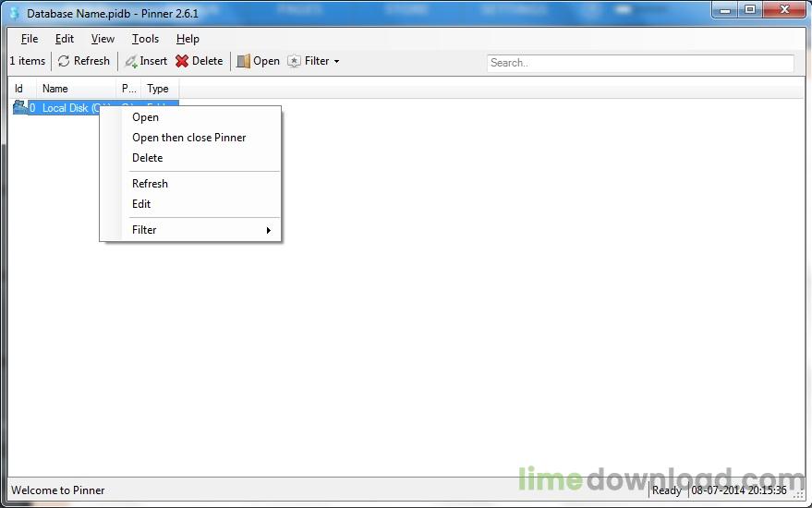
Task: Click the Type column header
Action: point(160,89)
